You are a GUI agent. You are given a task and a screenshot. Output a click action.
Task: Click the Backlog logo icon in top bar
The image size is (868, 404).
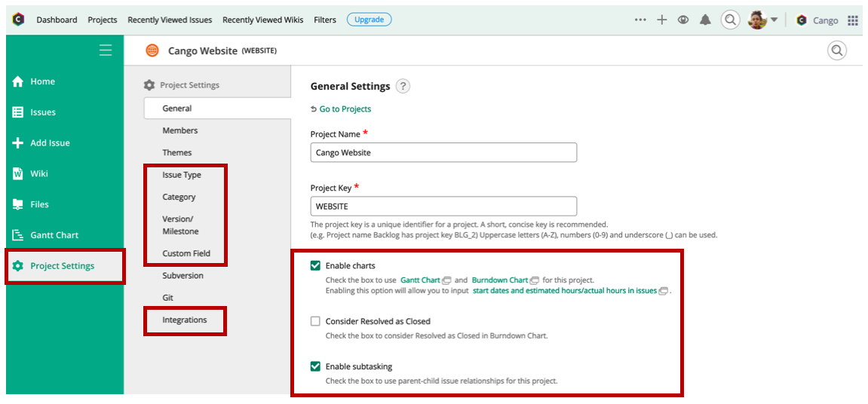click(18, 20)
